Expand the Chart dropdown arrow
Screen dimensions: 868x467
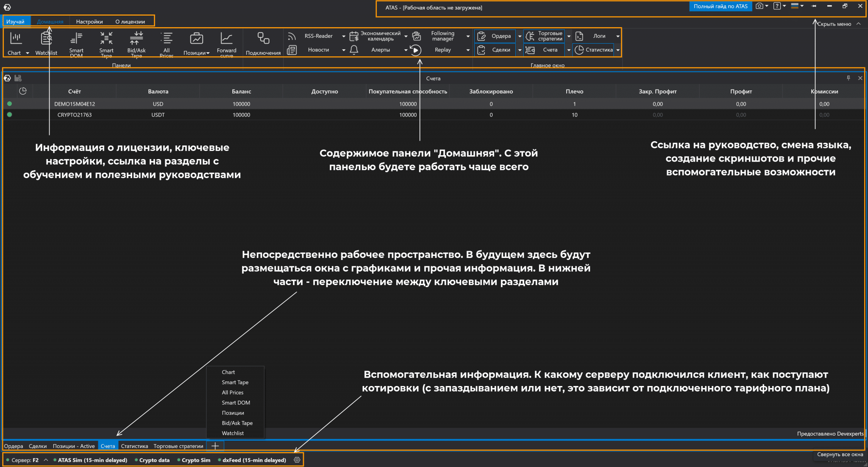click(28, 53)
